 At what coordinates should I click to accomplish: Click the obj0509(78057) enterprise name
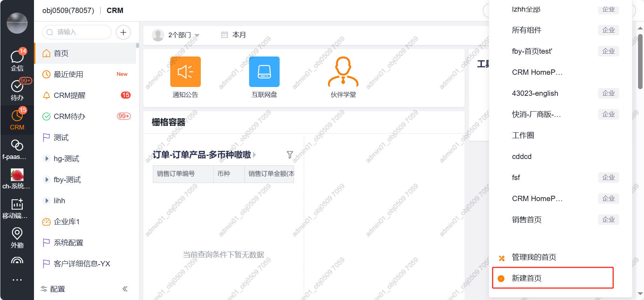click(x=68, y=11)
